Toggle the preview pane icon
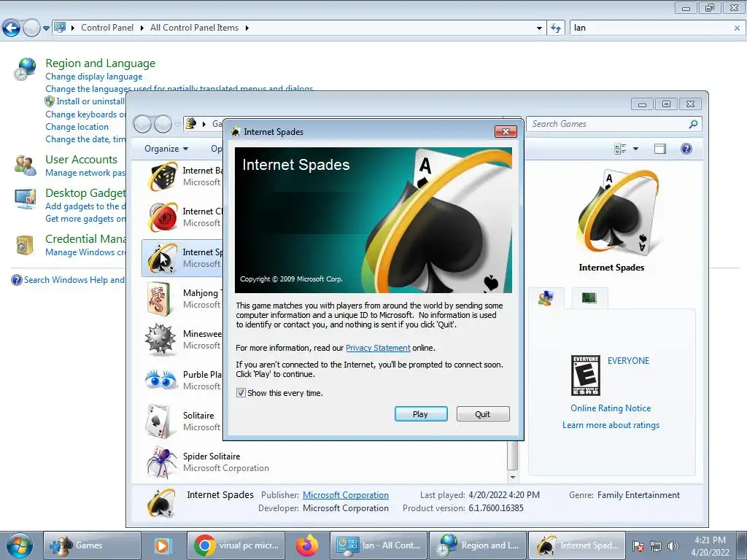 659,149
